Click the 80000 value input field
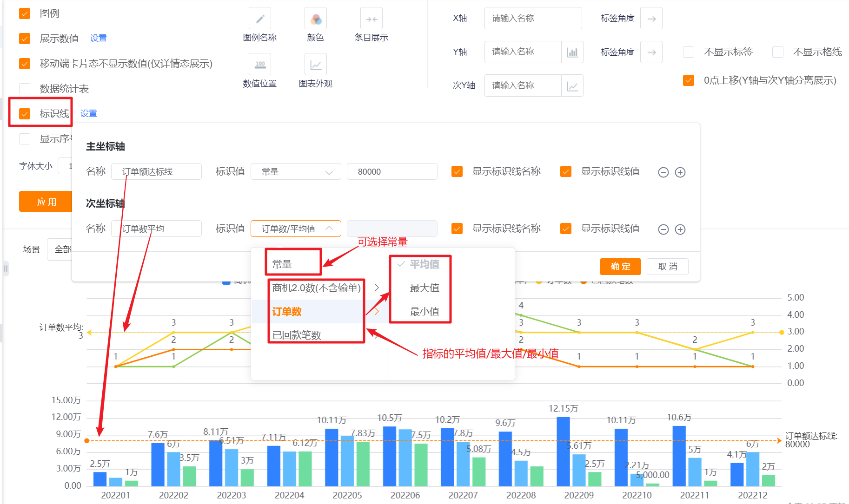 tap(392, 171)
